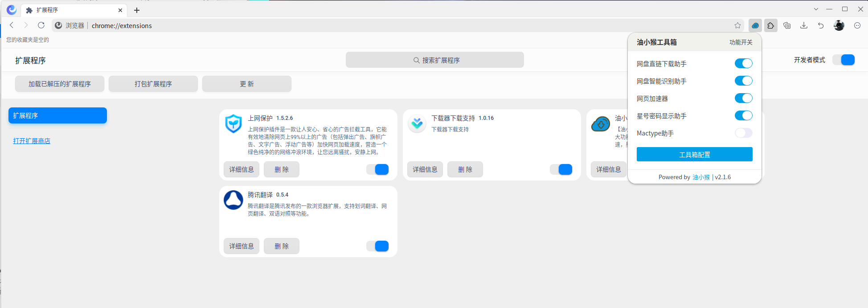Image resolution: width=868 pixels, height=308 pixels.
Task: Remove the 上网保护 extension via 删除
Action: click(x=282, y=169)
